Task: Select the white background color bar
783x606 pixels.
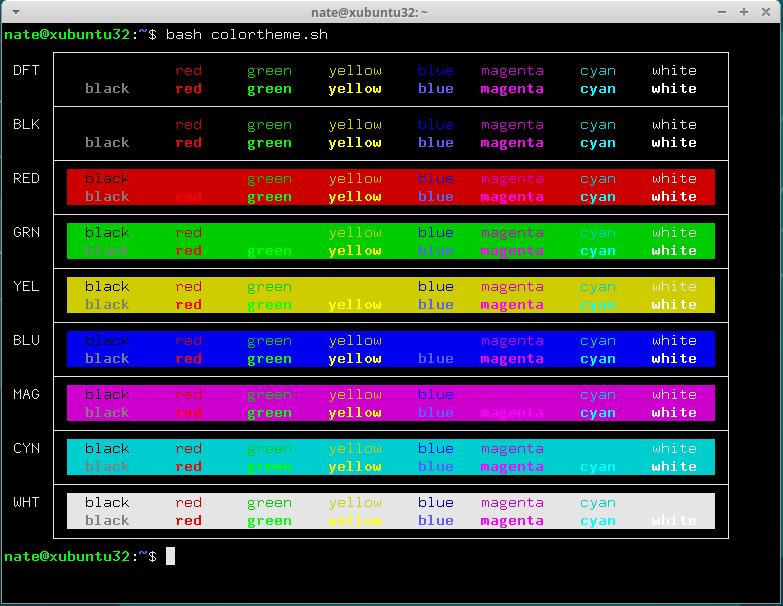Action: point(390,511)
